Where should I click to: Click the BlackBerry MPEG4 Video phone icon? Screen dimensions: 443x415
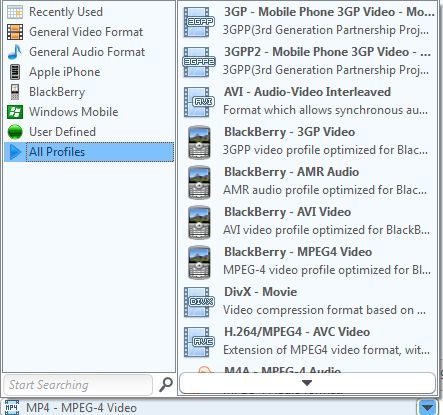pos(199,262)
